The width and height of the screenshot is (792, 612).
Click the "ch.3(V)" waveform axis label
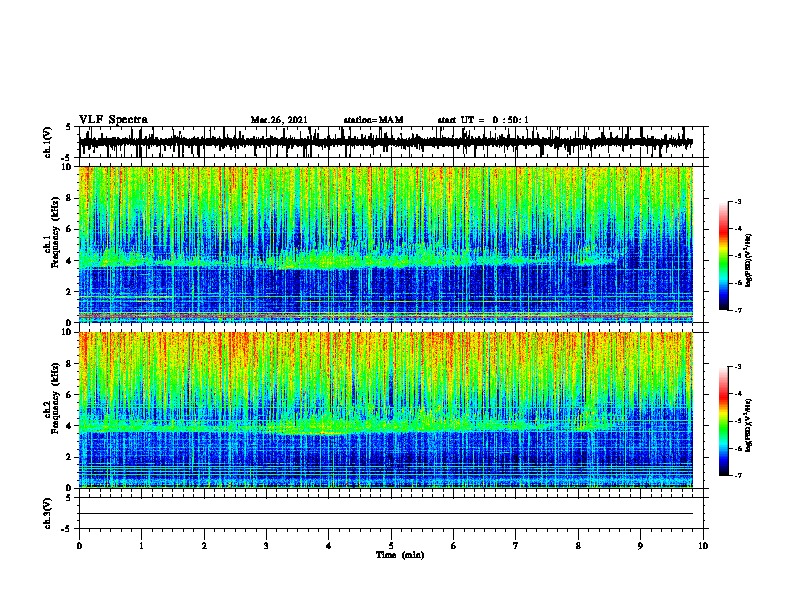tap(48, 513)
